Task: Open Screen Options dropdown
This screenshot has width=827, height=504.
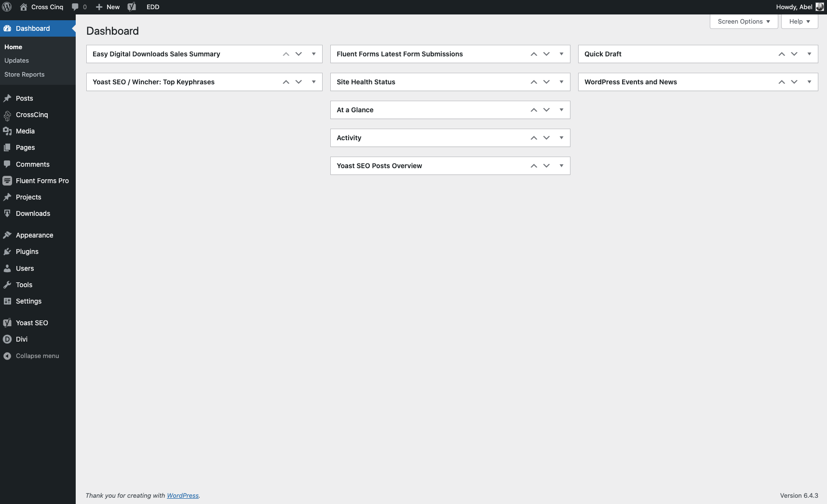Action: tap(744, 22)
